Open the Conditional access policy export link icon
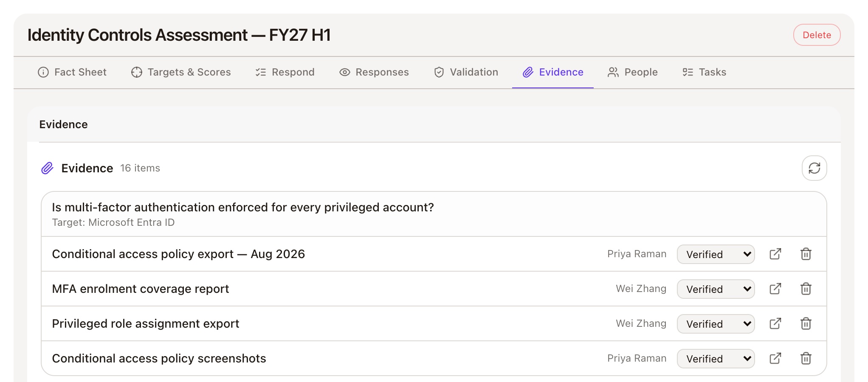 [x=775, y=254]
